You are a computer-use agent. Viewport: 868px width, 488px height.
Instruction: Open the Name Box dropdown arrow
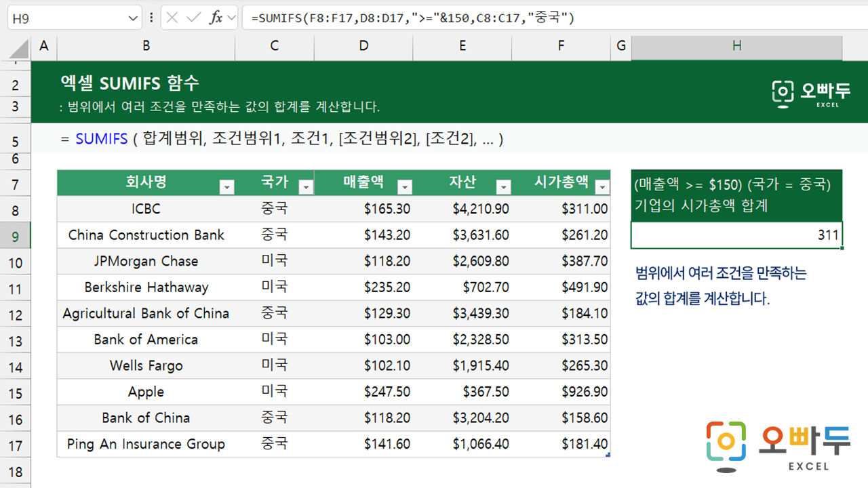133,18
